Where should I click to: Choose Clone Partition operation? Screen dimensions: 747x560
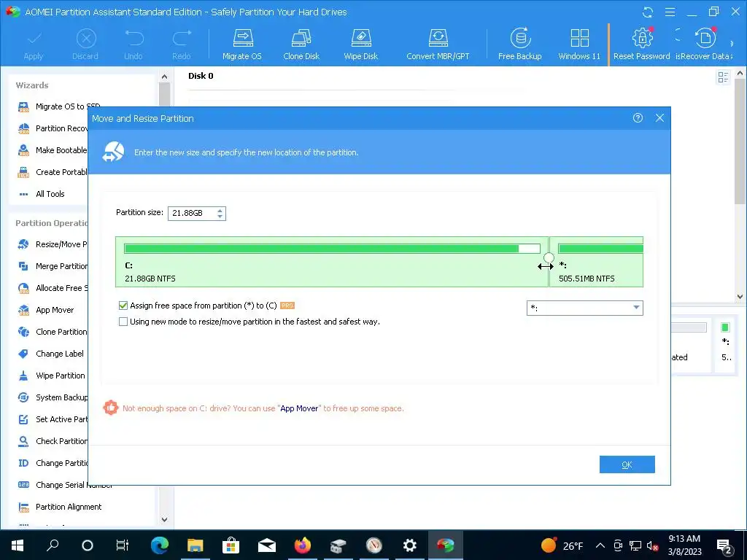click(x=53, y=332)
